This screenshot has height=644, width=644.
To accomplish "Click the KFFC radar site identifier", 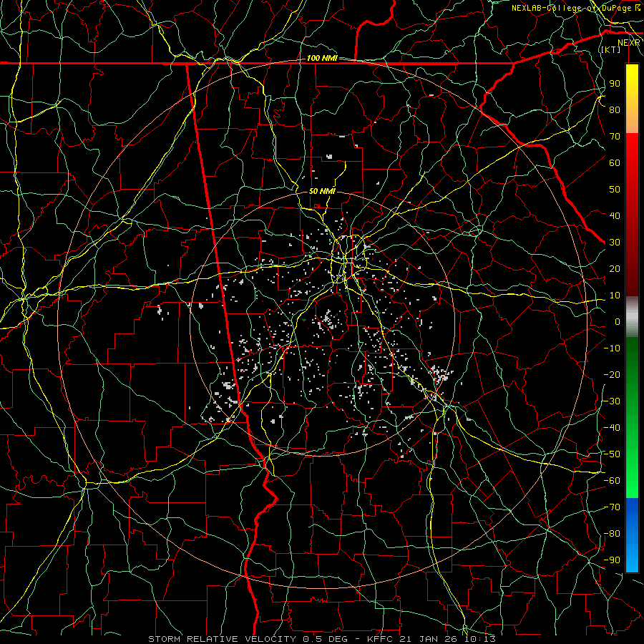I will pyautogui.click(x=380, y=639).
